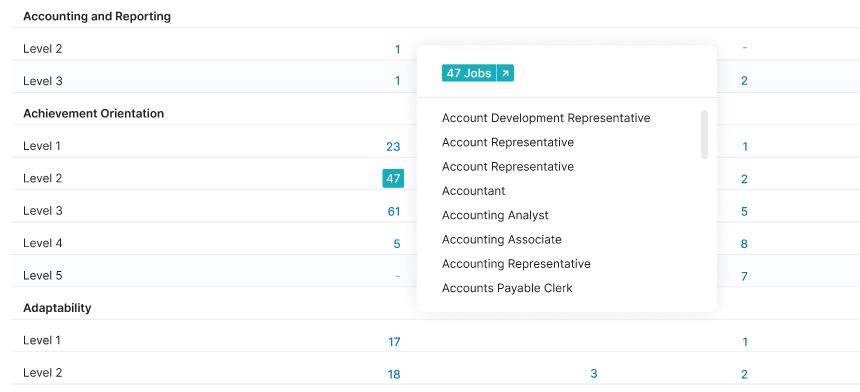Image resolution: width=860 pixels, height=392 pixels.
Task: Select Accounting Analyst in the popup list
Action: click(495, 215)
